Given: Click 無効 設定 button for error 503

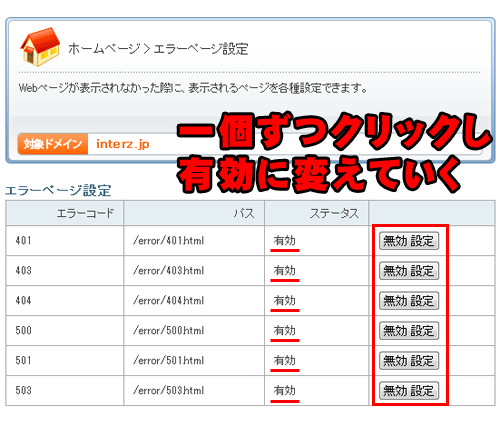Looking at the screenshot, I should [409, 390].
